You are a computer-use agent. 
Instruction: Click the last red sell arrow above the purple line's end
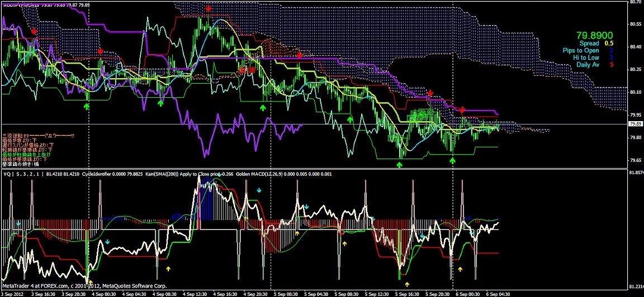click(462, 109)
